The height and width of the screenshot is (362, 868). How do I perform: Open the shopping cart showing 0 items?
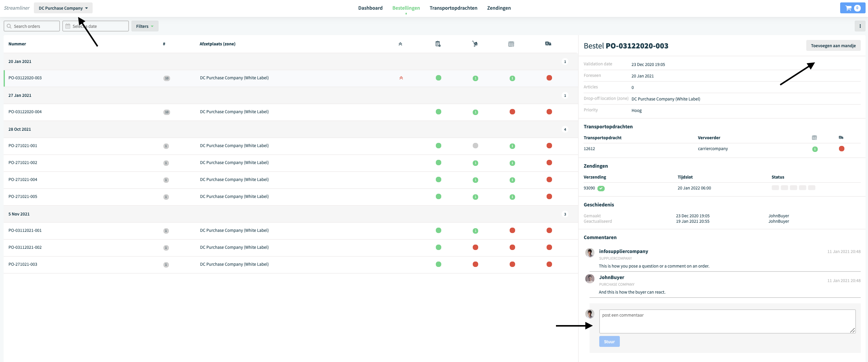[853, 8]
